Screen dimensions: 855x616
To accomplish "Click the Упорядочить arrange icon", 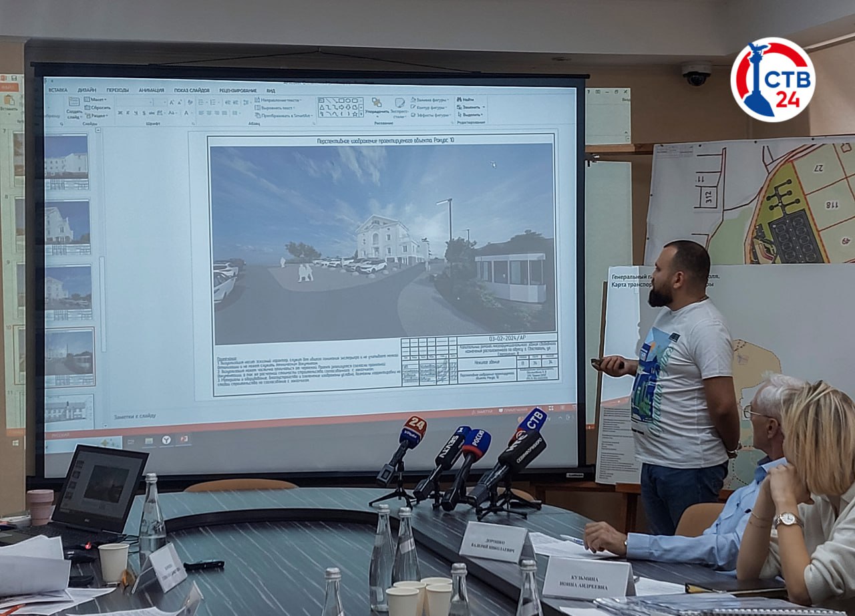I will (377, 102).
